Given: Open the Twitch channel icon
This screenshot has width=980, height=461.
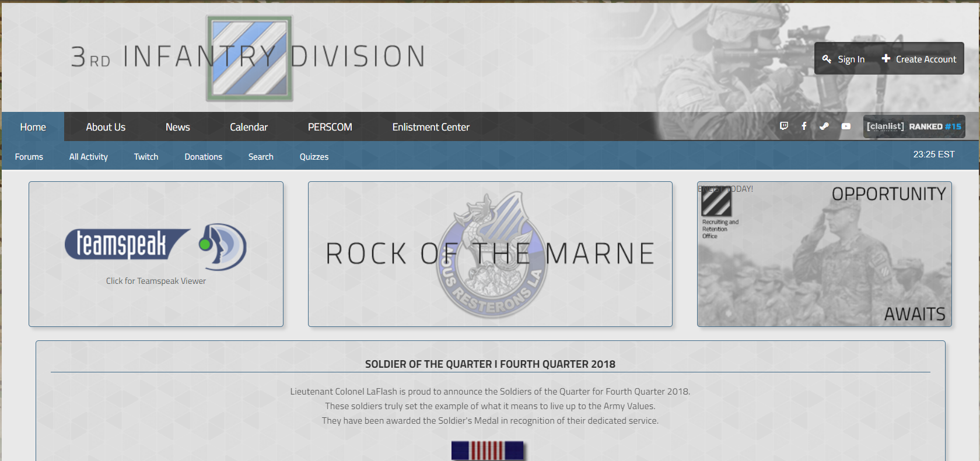Looking at the screenshot, I should 784,126.
